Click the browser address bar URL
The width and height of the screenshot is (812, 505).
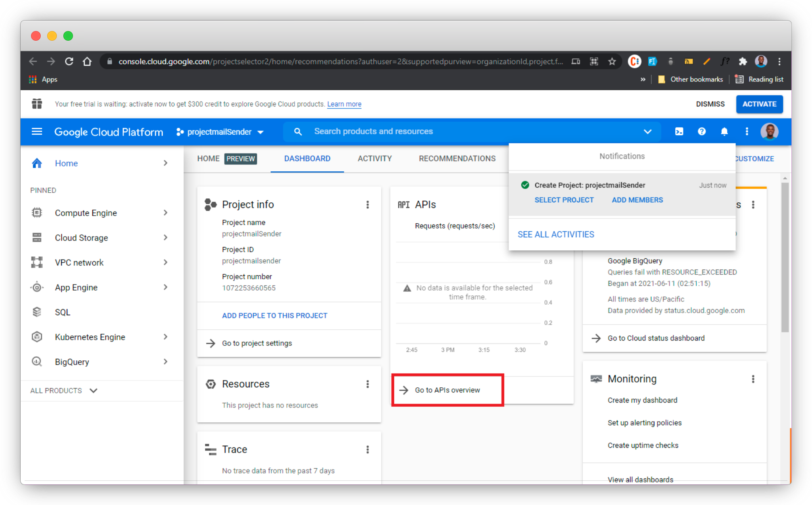[341, 62]
